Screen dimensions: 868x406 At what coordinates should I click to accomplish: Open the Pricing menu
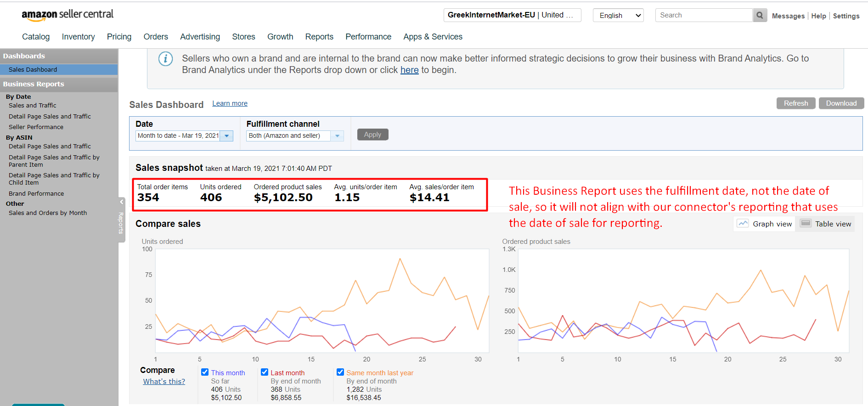(119, 37)
